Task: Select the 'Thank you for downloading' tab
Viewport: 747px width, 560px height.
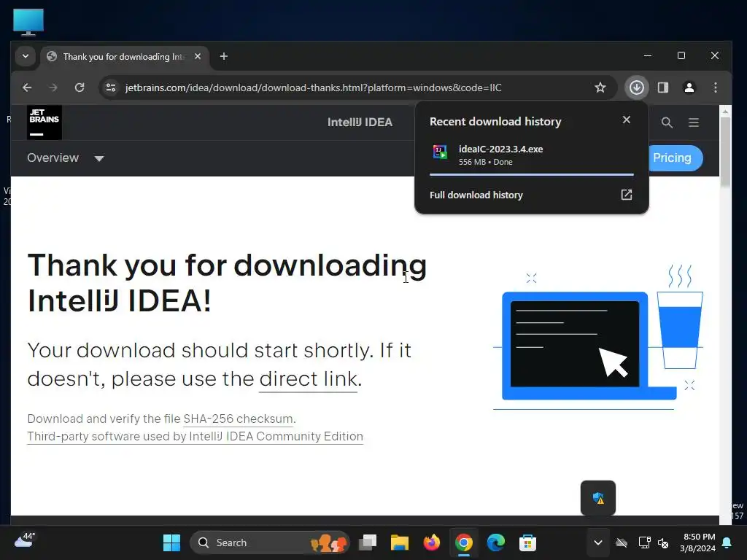Action: pos(123,57)
